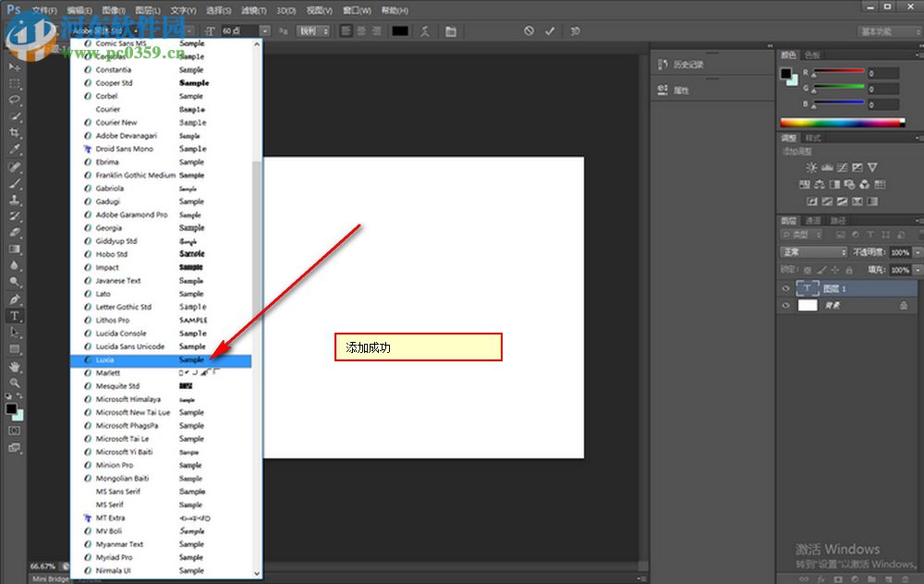Viewport: 924px width, 584px height.
Task: Click the Invert adjustment icon in 调整 panel
Action: pos(812,200)
